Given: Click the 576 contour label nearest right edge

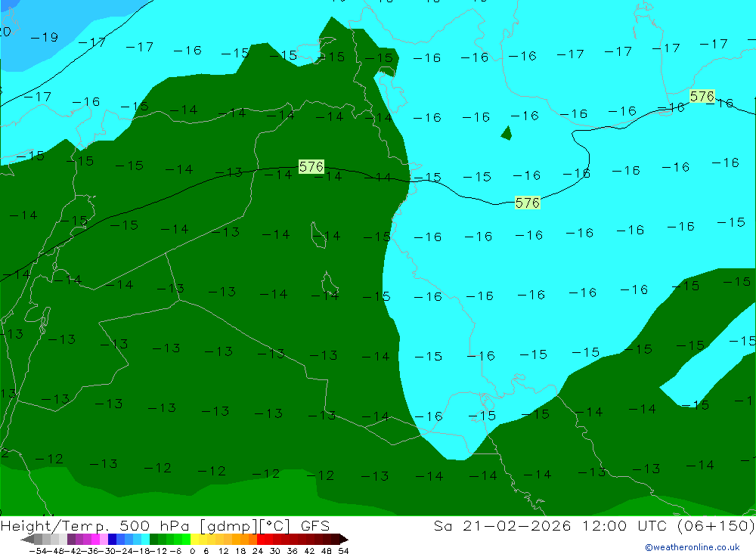Looking at the screenshot, I should point(702,97).
